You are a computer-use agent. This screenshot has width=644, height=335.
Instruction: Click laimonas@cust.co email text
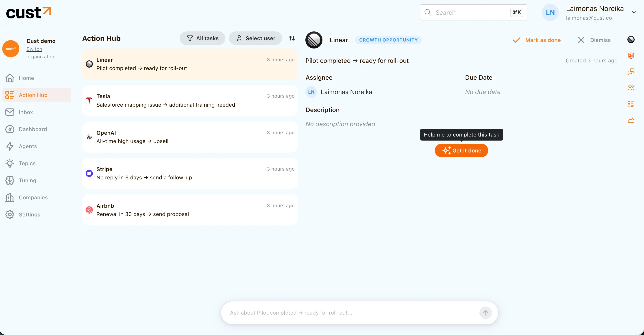(x=589, y=18)
